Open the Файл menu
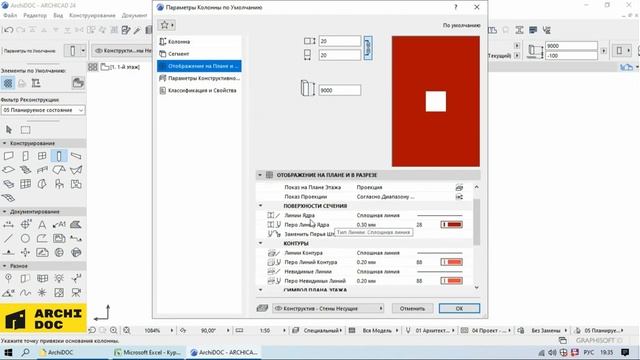Viewport: 640px width, 360px height. point(10,16)
